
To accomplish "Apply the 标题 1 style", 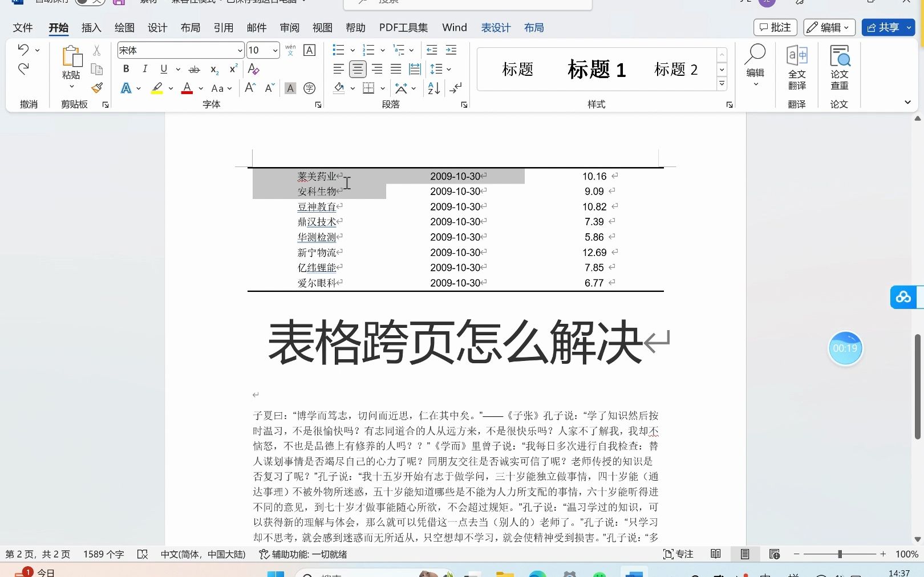I will [x=597, y=70].
